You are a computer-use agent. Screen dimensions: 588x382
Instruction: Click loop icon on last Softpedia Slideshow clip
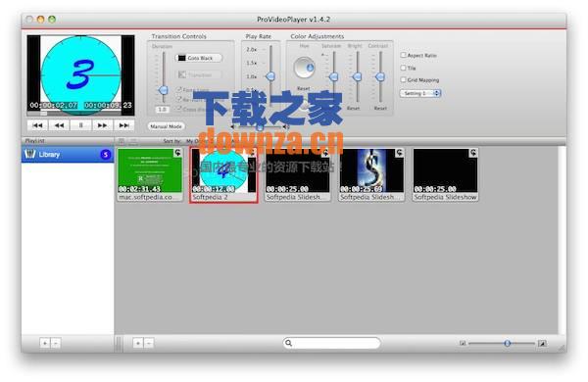(x=473, y=153)
